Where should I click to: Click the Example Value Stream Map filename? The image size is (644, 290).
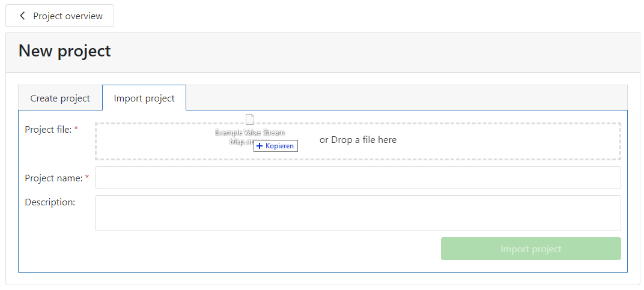coord(249,133)
